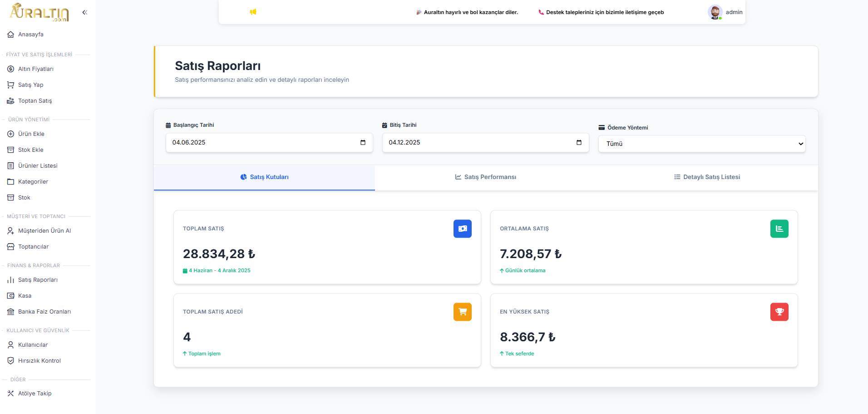Navigate to Atölye Takip
Screen dimensions: 868x414
(35, 394)
